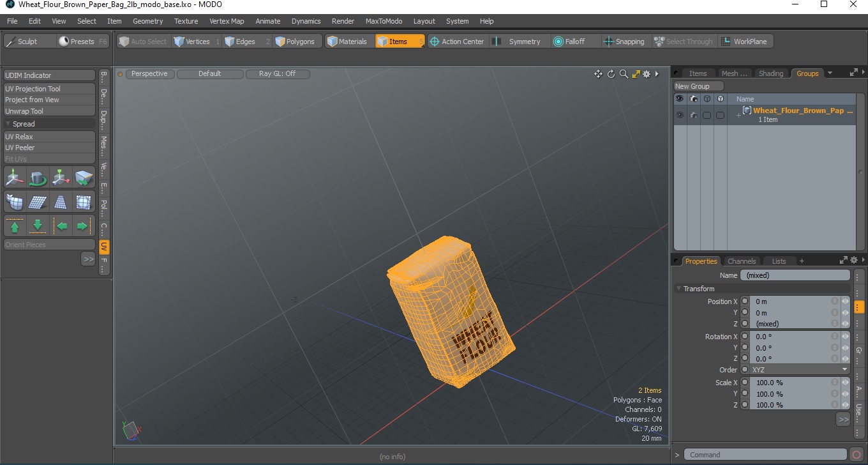Align UVs left with green left arrow
This screenshot has height=465, width=868.
[61, 226]
